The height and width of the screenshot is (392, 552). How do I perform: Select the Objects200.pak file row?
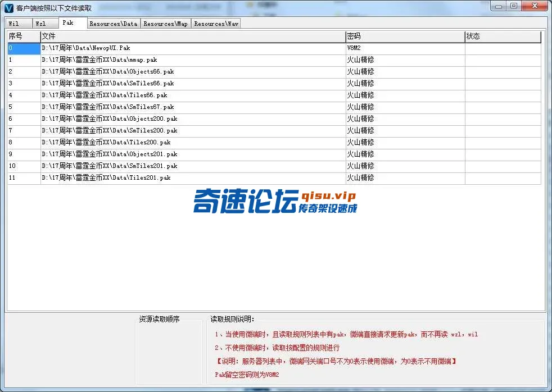point(274,119)
